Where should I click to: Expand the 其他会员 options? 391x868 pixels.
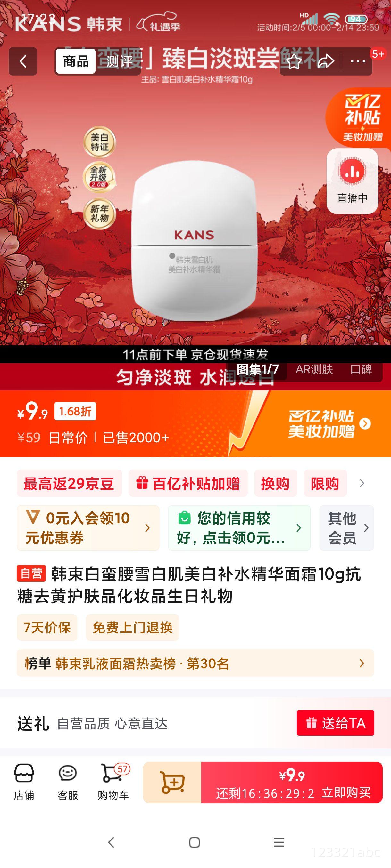coord(347,528)
